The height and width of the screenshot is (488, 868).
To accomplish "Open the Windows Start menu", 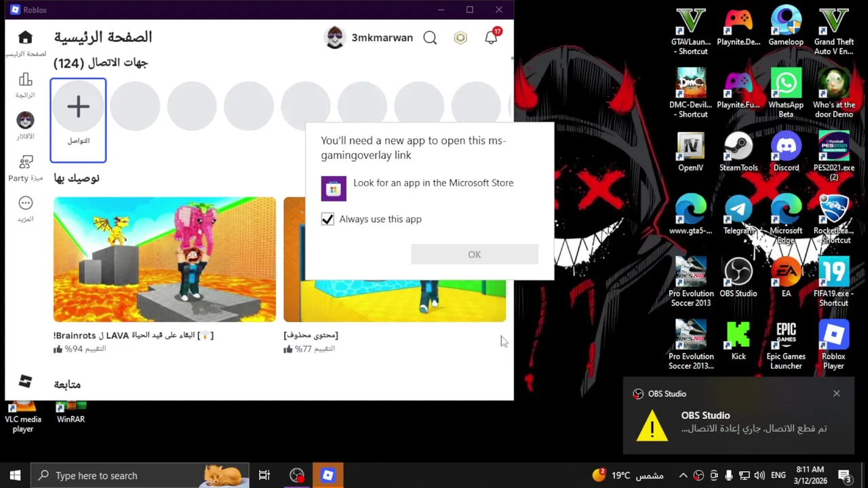I will tap(15, 476).
